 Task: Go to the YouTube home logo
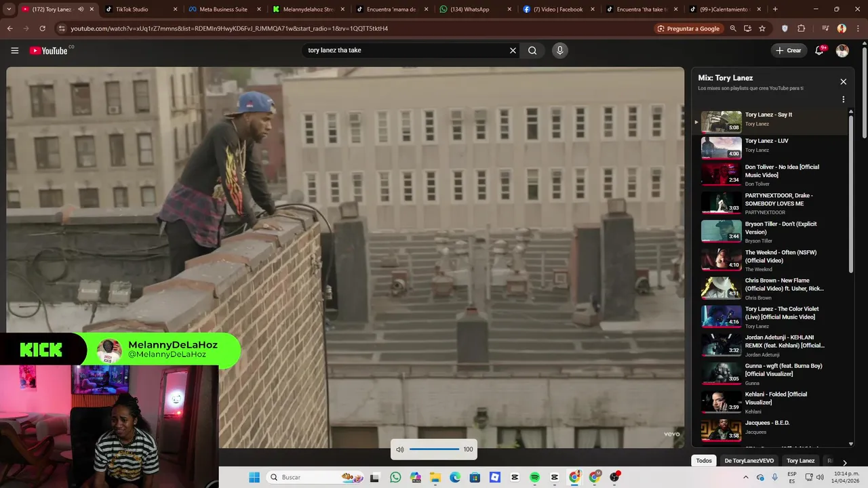[49, 50]
